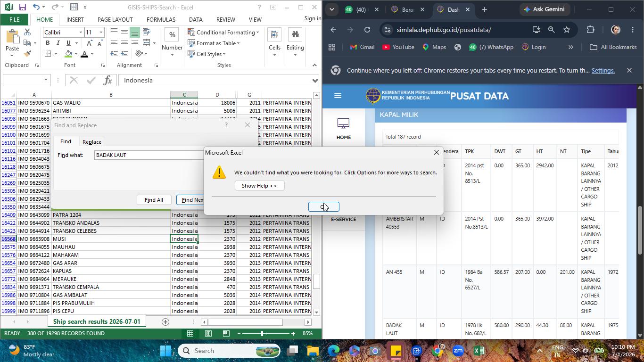The width and height of the screenshot is (644, 362).
Task: Confirm the Excel alert with OK
Action: (324, 206)
